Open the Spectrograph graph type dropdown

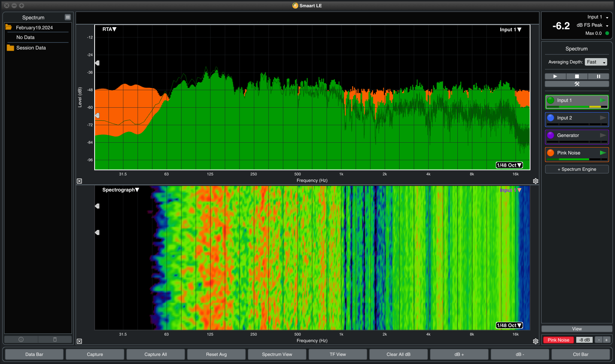tap(121, 190)
